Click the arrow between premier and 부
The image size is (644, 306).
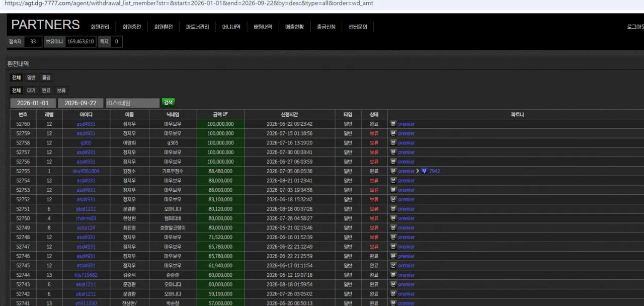tap(418, 171)
